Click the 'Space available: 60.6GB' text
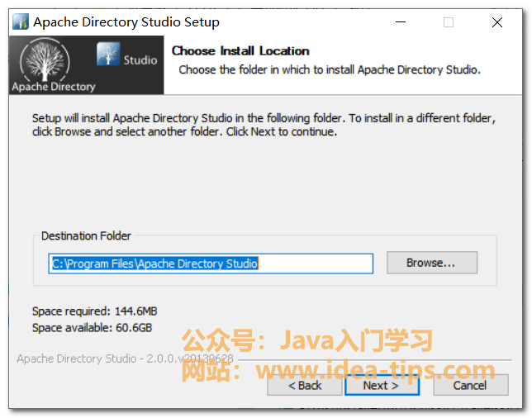 pos(92,328)
